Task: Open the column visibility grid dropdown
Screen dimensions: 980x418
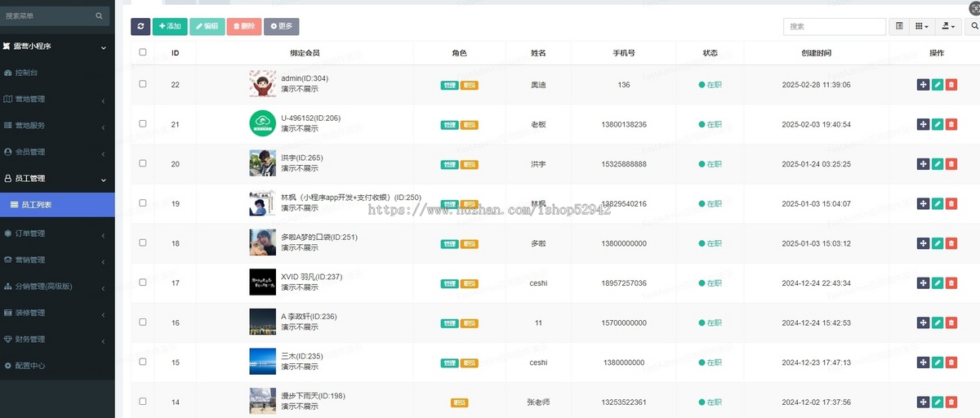Action: coord(922,26)
